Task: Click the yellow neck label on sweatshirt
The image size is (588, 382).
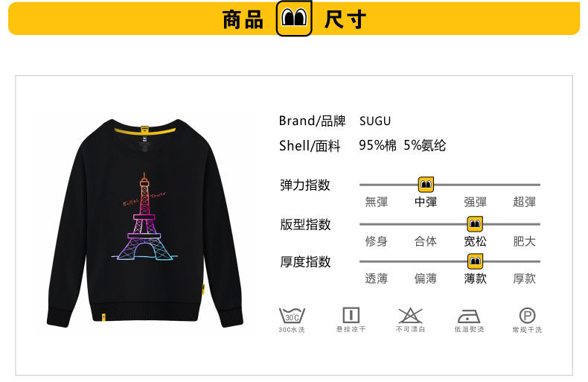Action: coord(144,130)
